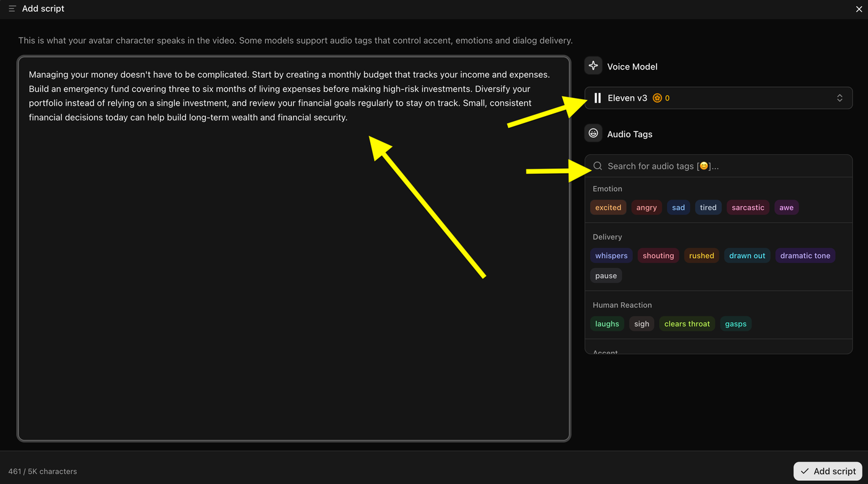Open the Eleven v3 voice model dropdown

point(719,98)
